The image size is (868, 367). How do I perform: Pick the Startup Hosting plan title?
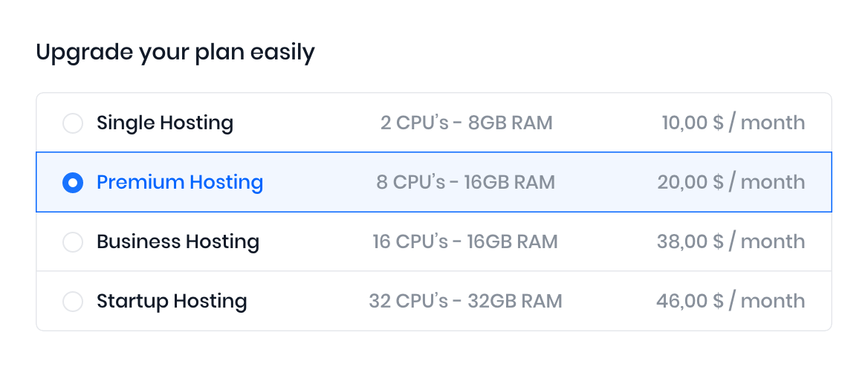point(172,301)
